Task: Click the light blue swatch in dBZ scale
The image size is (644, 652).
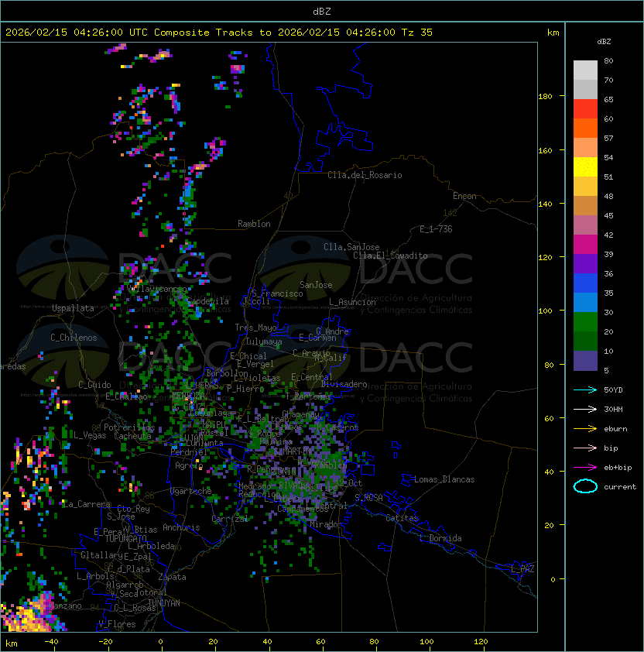Action: tap(585, 302)
